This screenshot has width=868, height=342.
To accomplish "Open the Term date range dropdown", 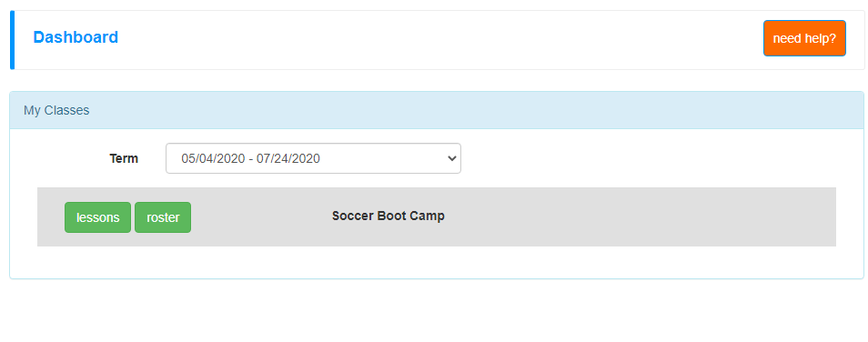I will (x=313, y=158).
